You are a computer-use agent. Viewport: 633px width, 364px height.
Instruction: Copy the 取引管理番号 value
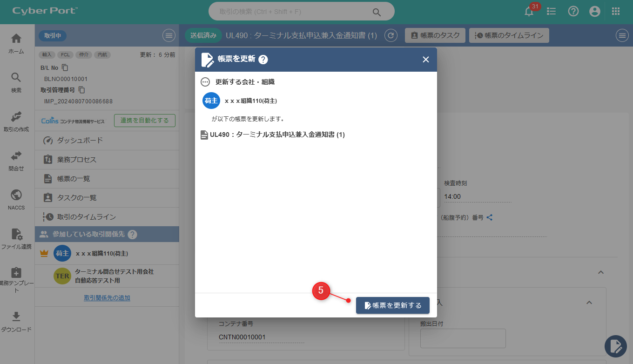point(82,90)
